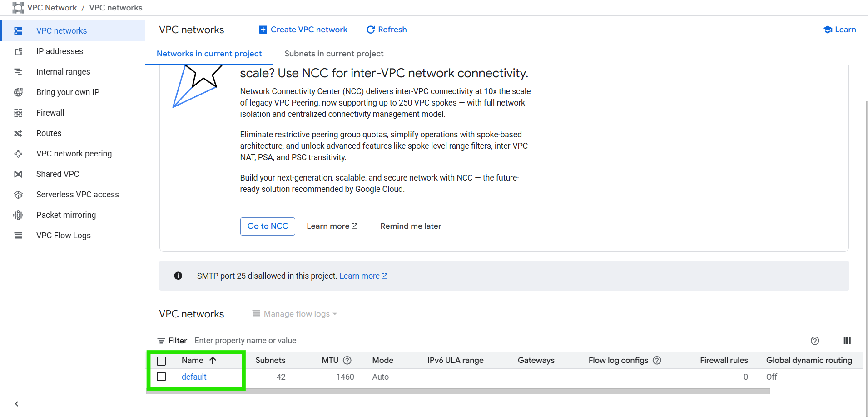Open the default network link
868x417 pixels.
[x=194, y=377]
